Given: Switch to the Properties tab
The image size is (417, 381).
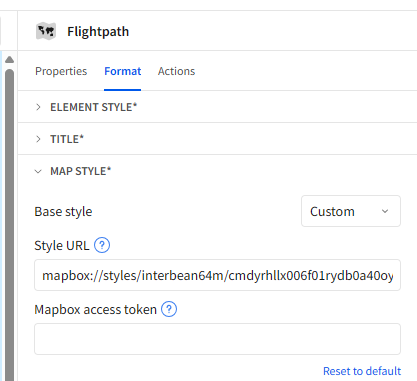Looking at the screenshot, I should click(61, 71).
